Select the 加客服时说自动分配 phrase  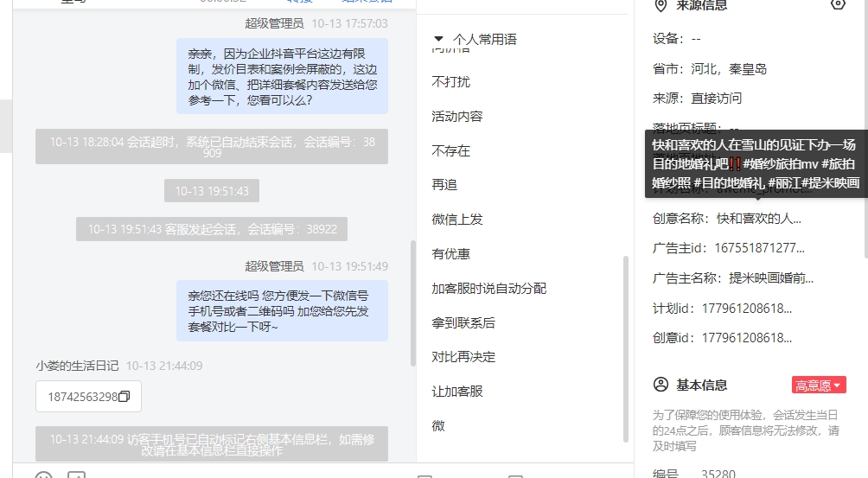point(488,288)
